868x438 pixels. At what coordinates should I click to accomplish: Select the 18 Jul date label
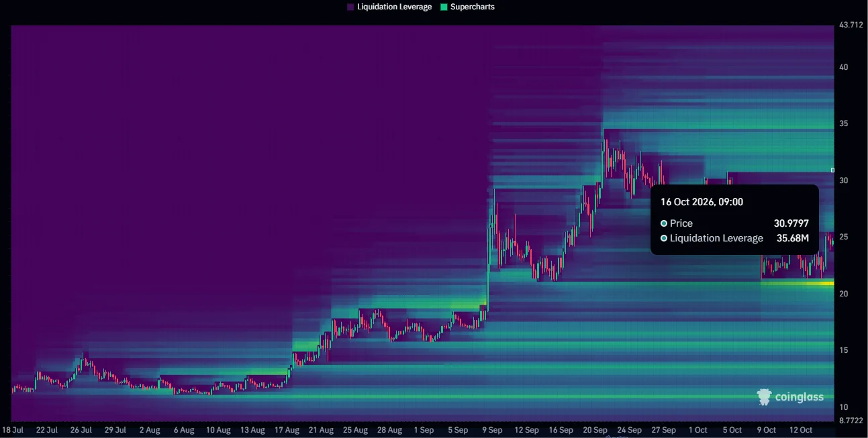coord(13,430)
